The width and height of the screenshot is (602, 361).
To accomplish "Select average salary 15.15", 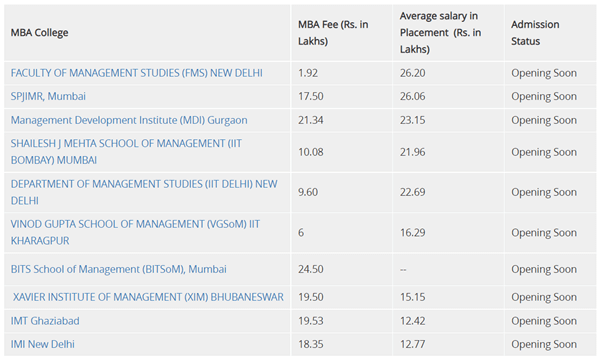I will point(412,297).
